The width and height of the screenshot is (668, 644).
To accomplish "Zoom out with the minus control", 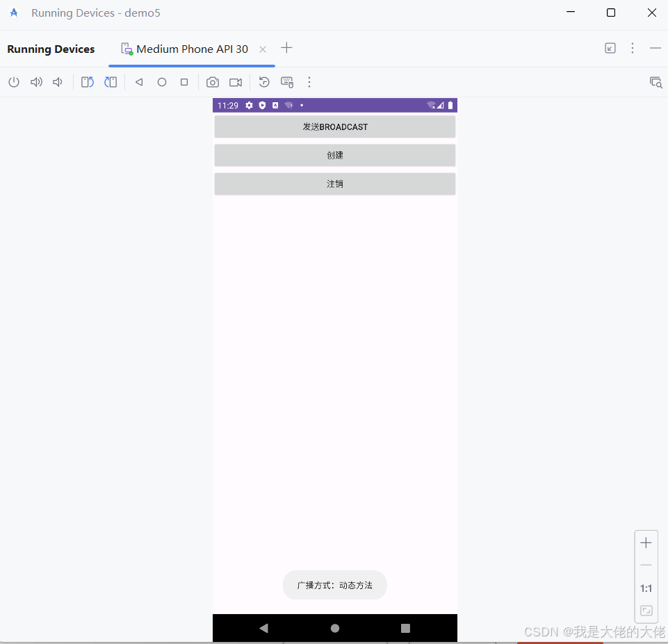I will pyautogui.click(x=646, y=565).
